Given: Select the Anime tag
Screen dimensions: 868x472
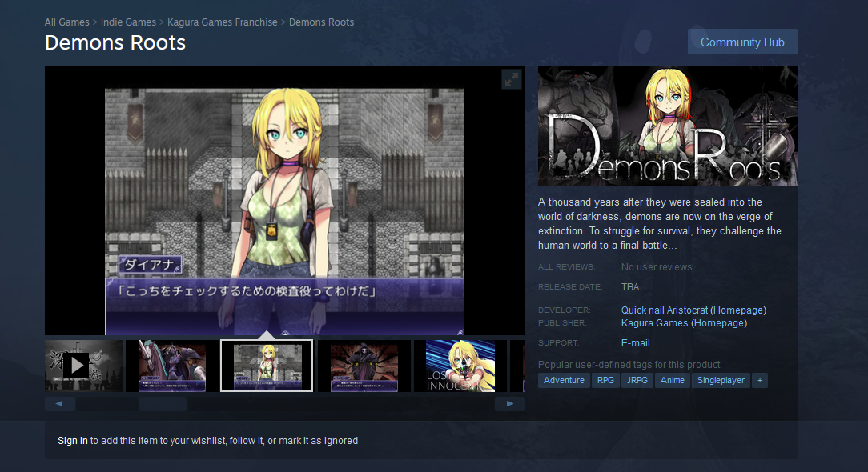Looking at the screenshot, I should 673,380.
